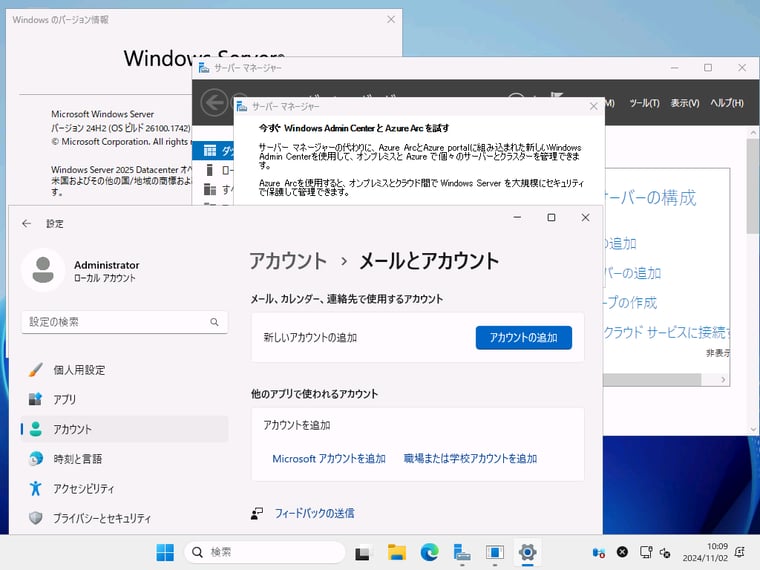Open アプリ in the Settings sidebar
760x570 pixels.
(x=124, y=399)
